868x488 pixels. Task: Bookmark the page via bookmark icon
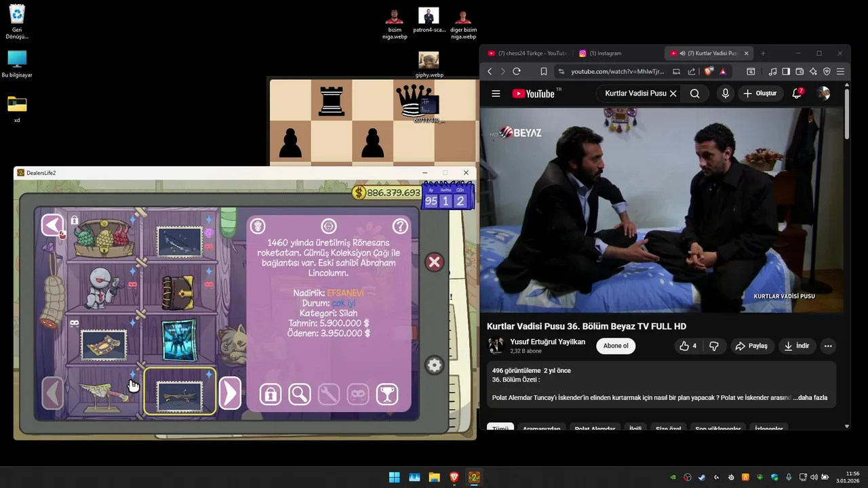[543, 71]
